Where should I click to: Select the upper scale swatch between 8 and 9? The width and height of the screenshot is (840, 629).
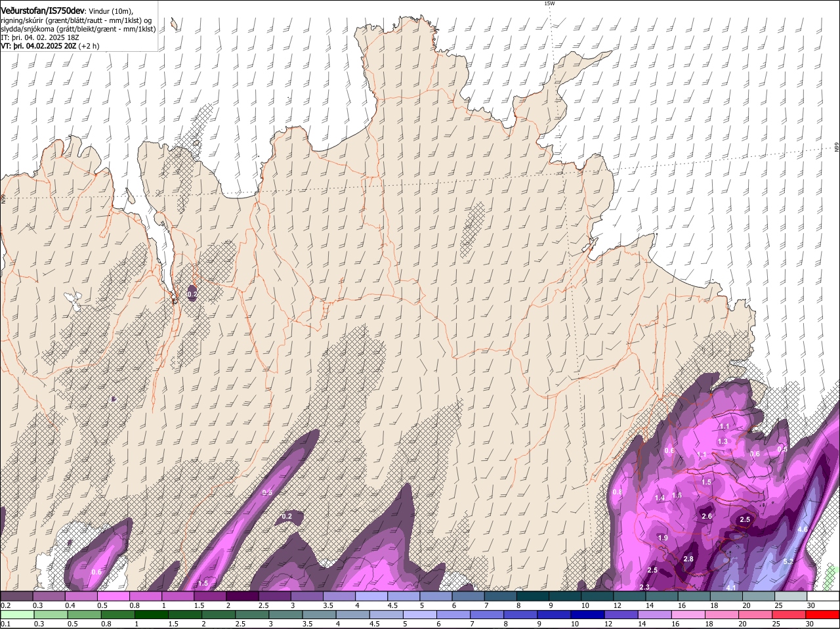534,596
